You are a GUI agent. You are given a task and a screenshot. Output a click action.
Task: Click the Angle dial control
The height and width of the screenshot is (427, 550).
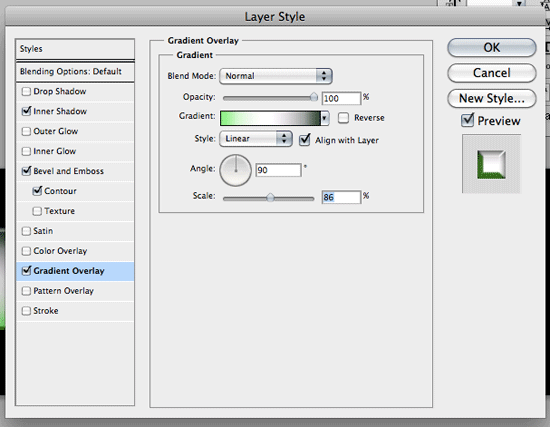235,170
